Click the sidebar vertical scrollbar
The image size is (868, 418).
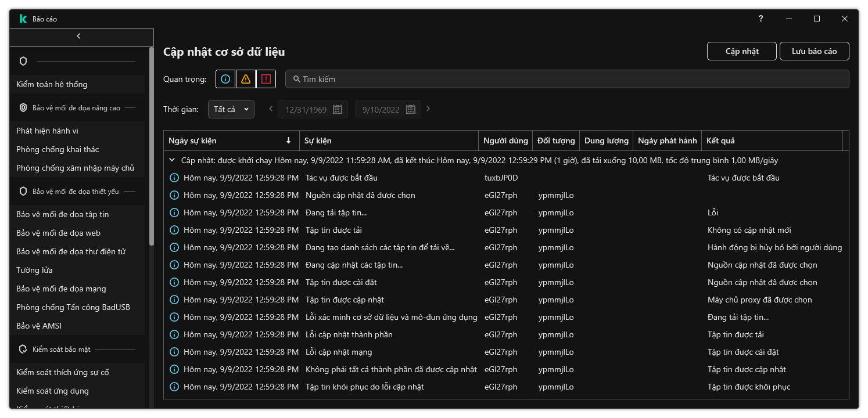point(152,145)
